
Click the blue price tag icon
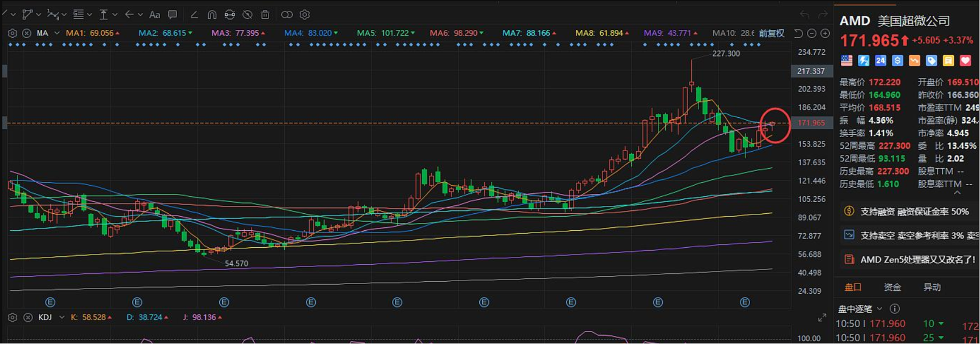[931, 60]
